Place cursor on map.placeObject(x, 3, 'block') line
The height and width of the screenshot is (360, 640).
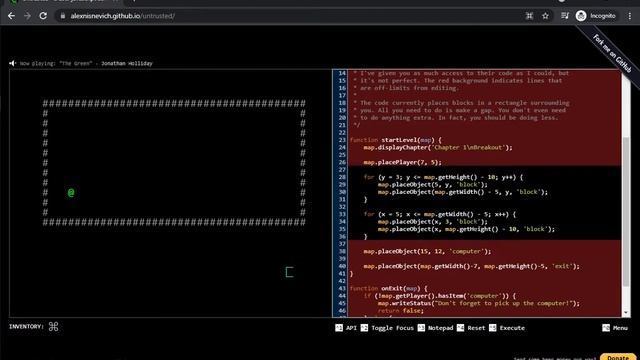tap(432, 222)
